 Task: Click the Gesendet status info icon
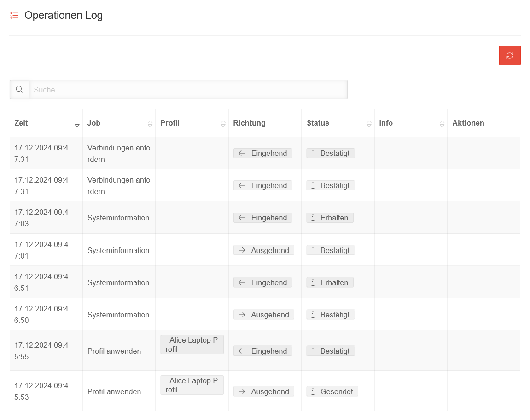(313, 392)
